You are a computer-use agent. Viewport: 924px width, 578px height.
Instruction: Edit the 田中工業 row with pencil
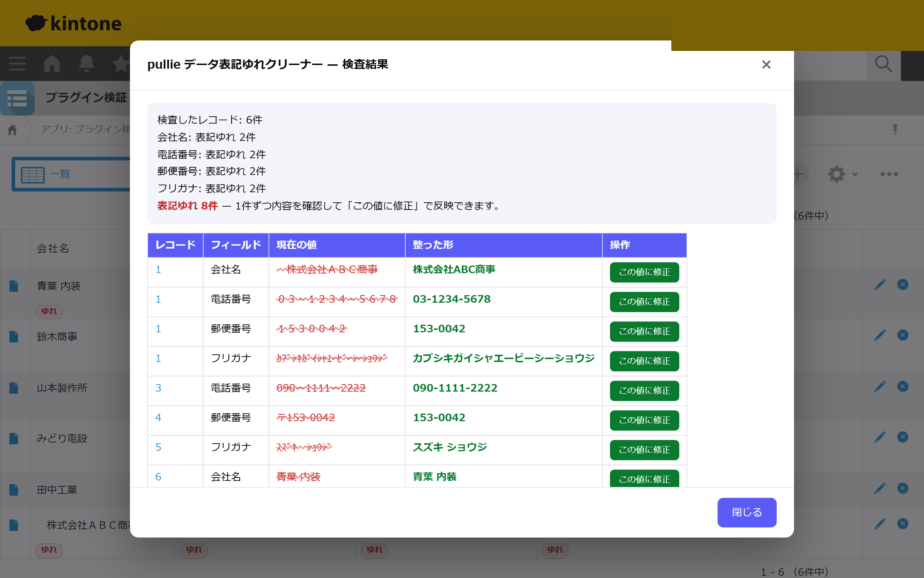[880, 488]
